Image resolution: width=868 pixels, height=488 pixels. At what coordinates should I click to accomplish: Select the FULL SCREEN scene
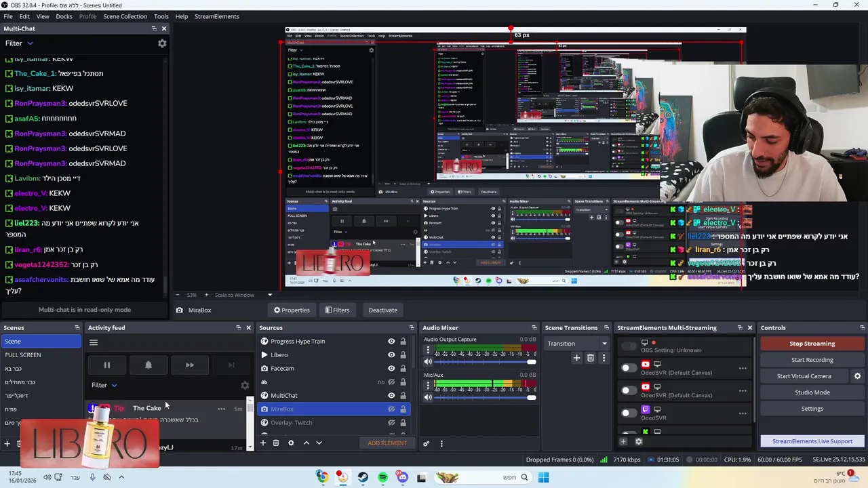41,355
